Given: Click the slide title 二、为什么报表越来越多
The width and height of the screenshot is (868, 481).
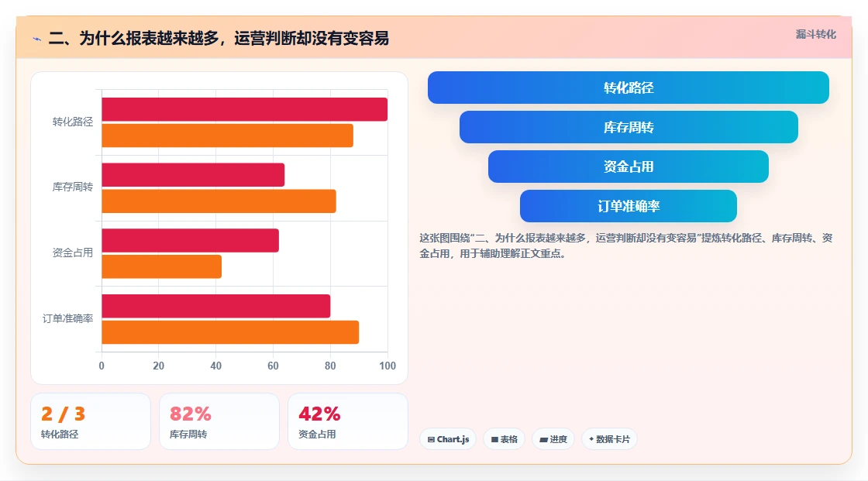Looking at the screenshot, I should click(219, 38).
